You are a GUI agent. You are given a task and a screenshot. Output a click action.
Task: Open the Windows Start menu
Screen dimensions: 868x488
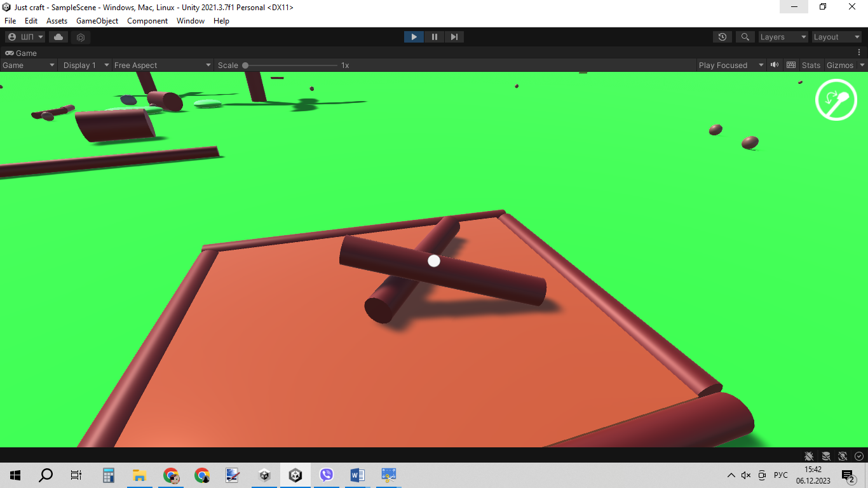15,475
